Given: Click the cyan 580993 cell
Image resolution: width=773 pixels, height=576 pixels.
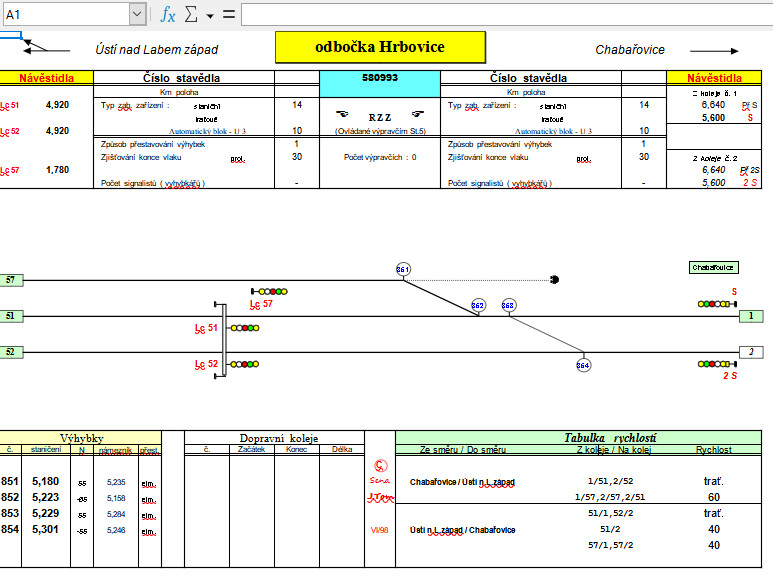Looking at the screenshot, I should pyautogui.click(x=380, y=83).
